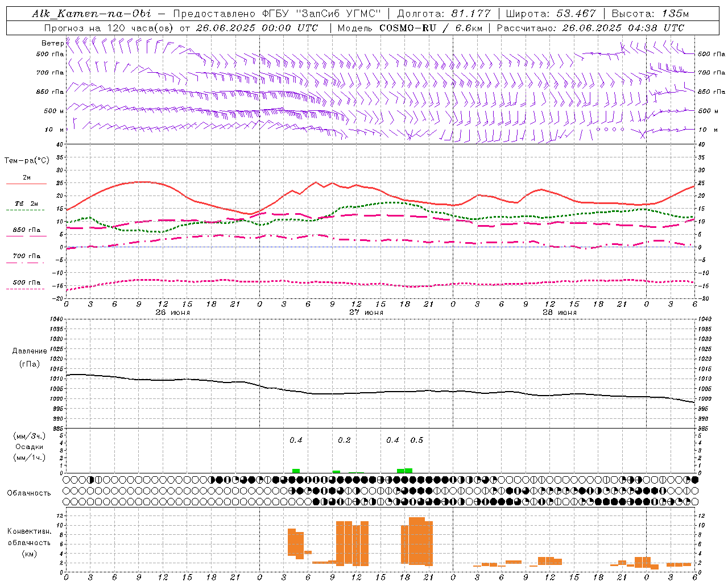Click the "Td 2м" dew point legend label
The image size is (728, 582).
point(26,203)
